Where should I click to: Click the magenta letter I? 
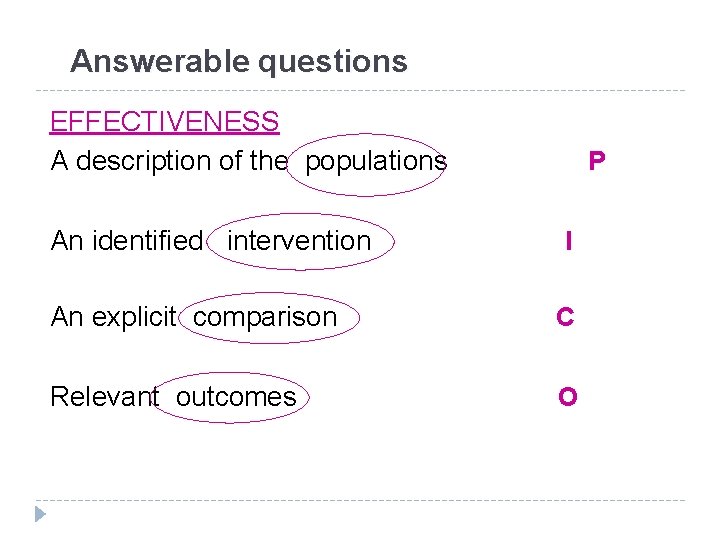tap(568, 241)
